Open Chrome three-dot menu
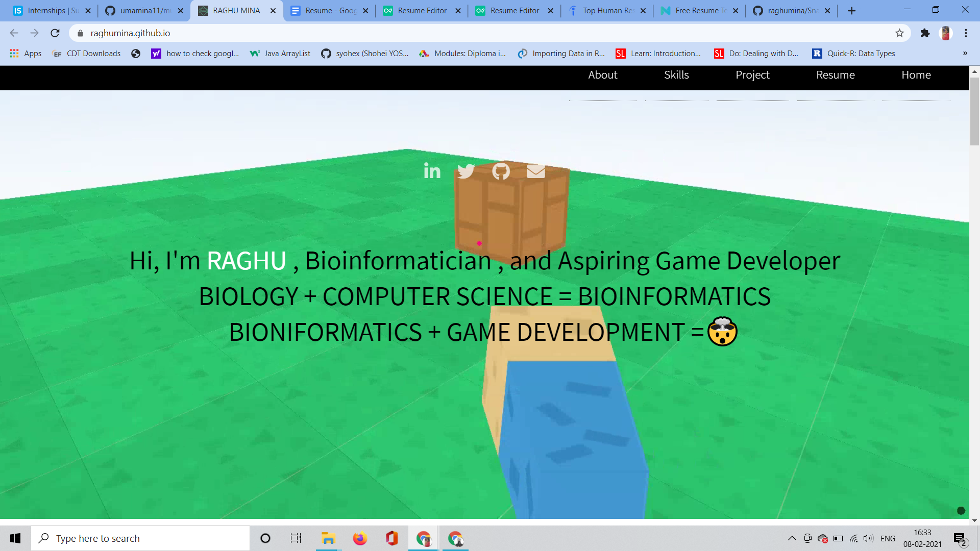Image resolution: width=980 pixels, height=551 pixels. click(966, 33)
